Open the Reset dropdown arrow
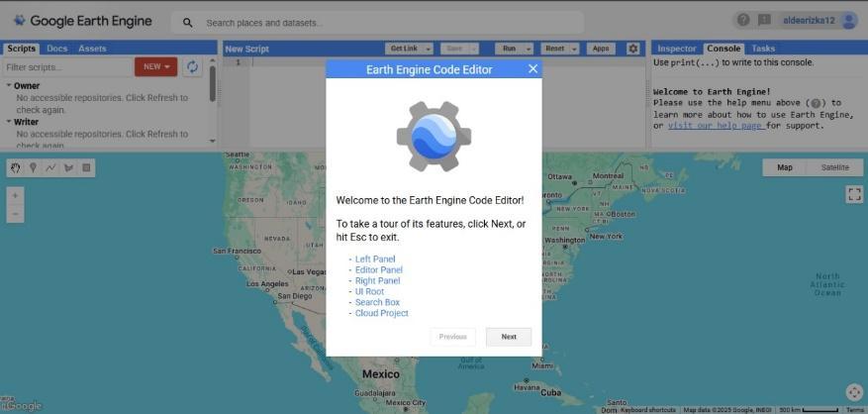 (574, 49)
